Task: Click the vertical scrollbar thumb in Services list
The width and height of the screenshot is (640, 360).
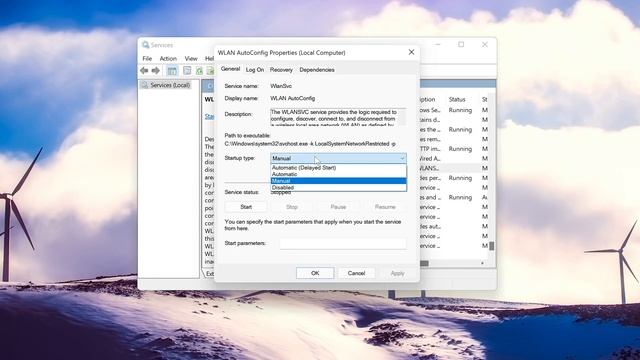Action: (x=492, y=246)
